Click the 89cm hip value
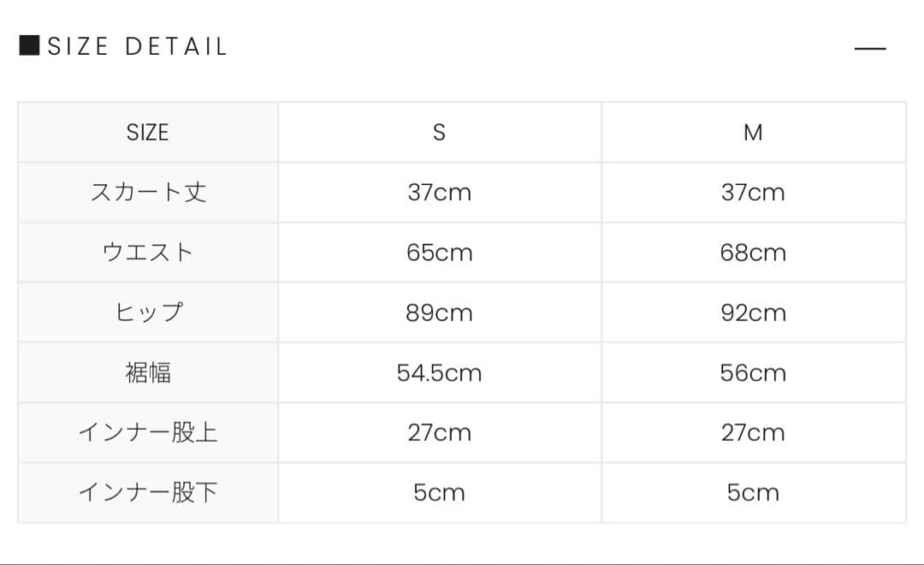Image resolution: width=924 pixels, height=565 pixels. [439, 312]
